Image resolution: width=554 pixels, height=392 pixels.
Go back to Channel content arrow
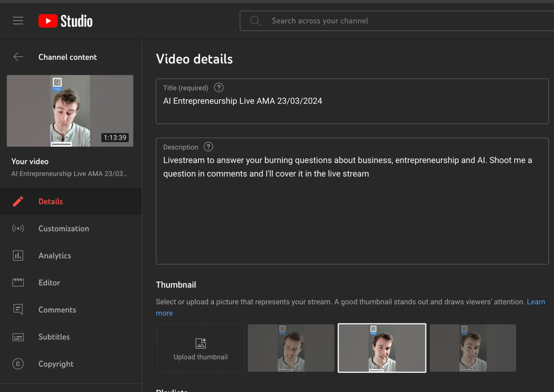click(x=18, y=57)
